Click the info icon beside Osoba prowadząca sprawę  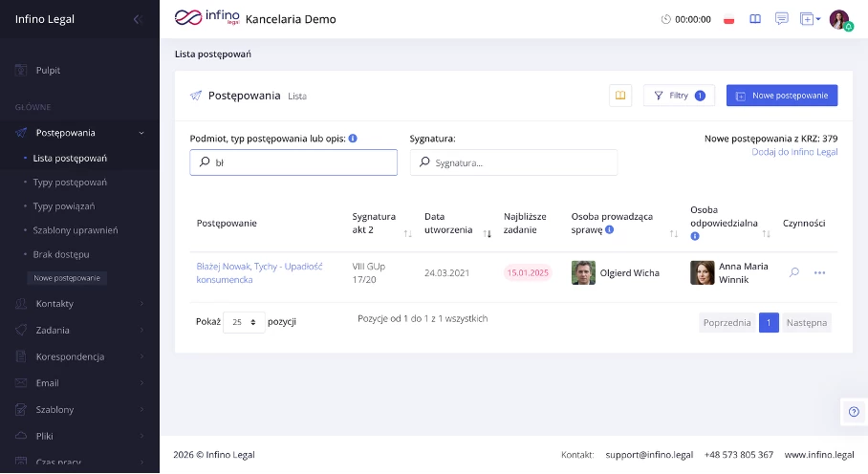click(610, 229)
